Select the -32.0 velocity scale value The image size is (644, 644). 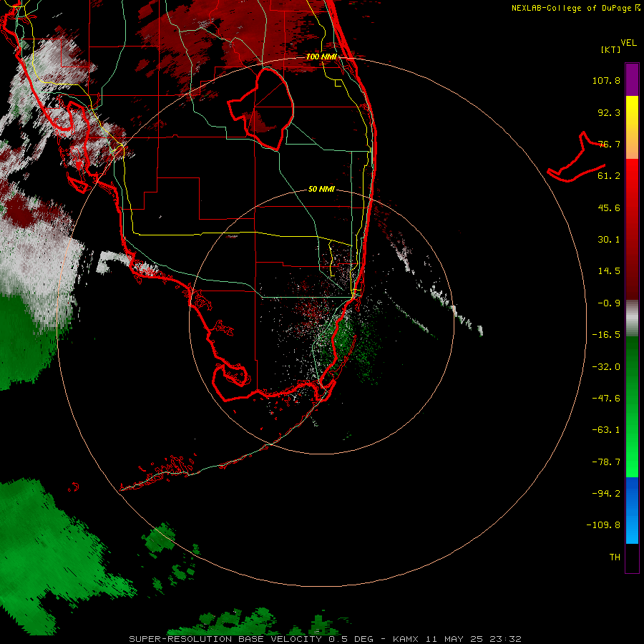click(606, 367)
